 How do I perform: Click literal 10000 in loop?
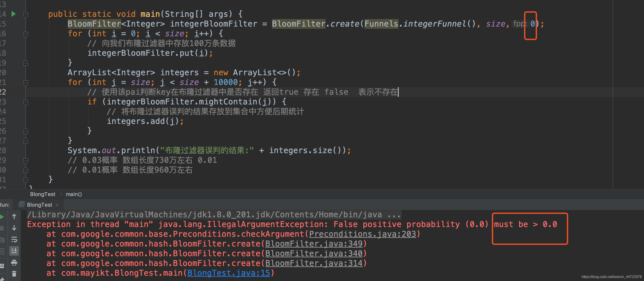226,82
